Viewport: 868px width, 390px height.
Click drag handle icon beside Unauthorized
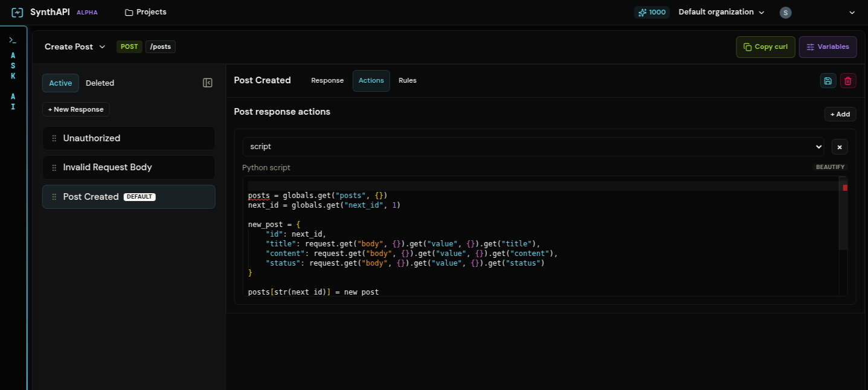click(54, 138)
